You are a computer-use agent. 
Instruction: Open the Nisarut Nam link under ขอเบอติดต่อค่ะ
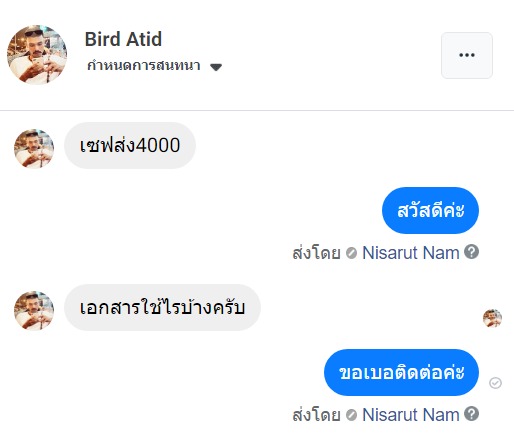411,415
